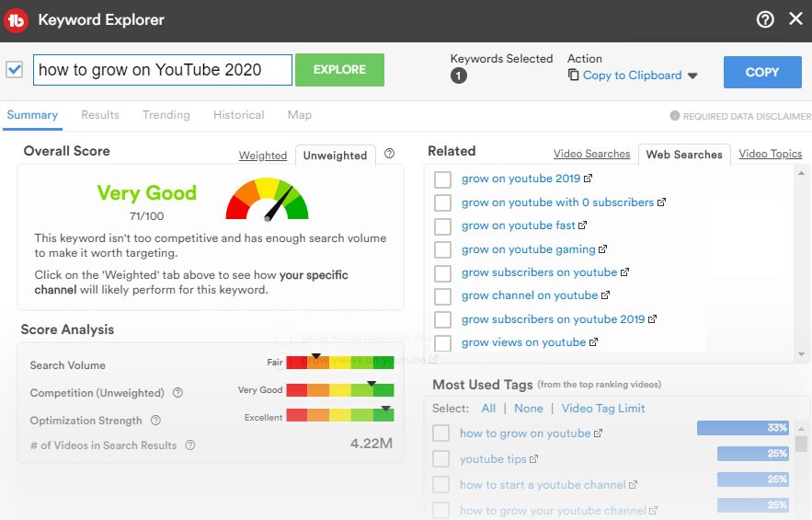Click the blue COPY button
Image resolution: width=812 pixels, height=520 pixels.
[762, 72]
